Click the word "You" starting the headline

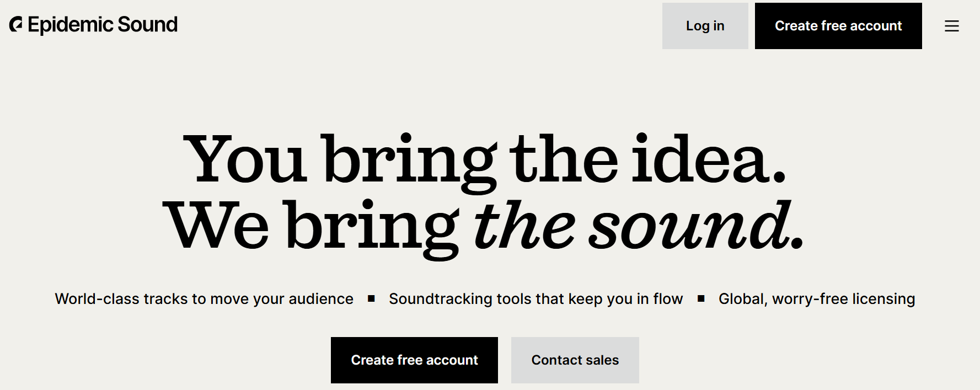244,159
